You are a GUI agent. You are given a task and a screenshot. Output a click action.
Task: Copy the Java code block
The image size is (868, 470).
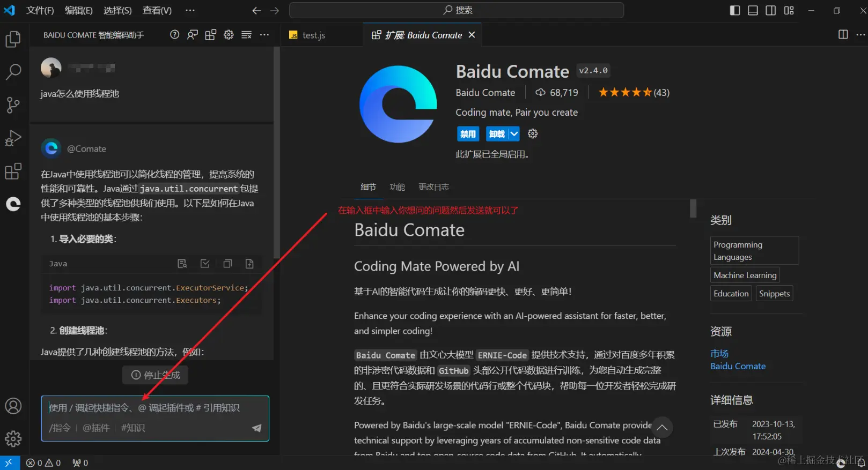click(227, 264)
